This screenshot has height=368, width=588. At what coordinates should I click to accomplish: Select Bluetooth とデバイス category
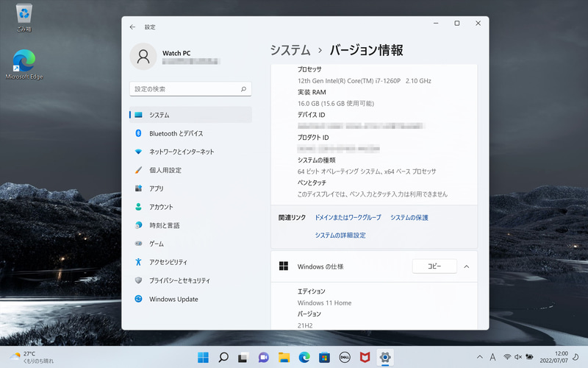pos(190,133)
